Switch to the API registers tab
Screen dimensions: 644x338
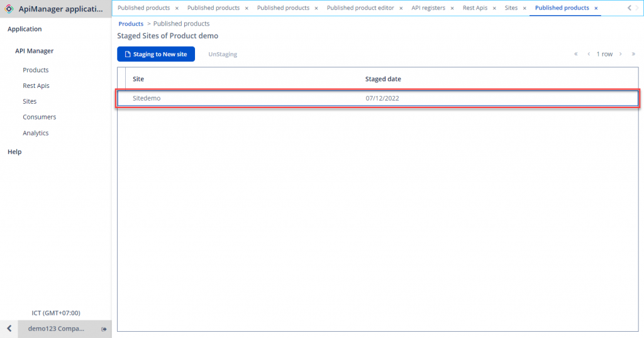pos(428,8)
